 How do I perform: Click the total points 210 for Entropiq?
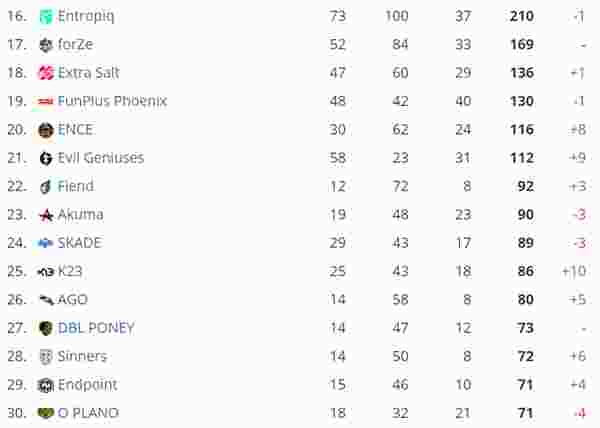click(x=522, y=16)
